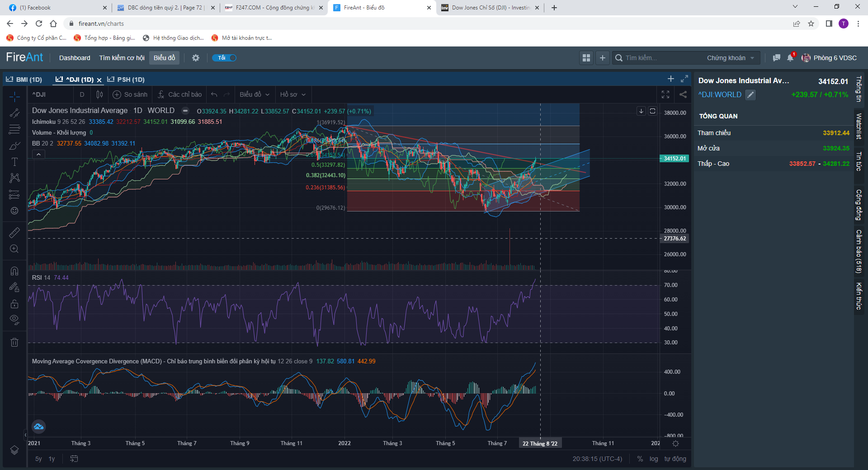Open the Fibonacci and horizontal lines tool
This screenshot has width=868, height=470.
(14, 129)
